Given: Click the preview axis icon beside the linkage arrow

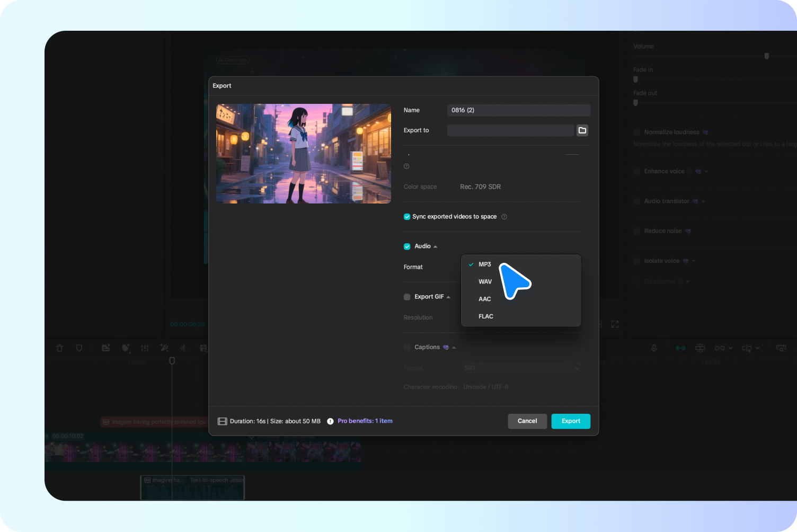Looking at the screenshot, I should tap(747, 348).
